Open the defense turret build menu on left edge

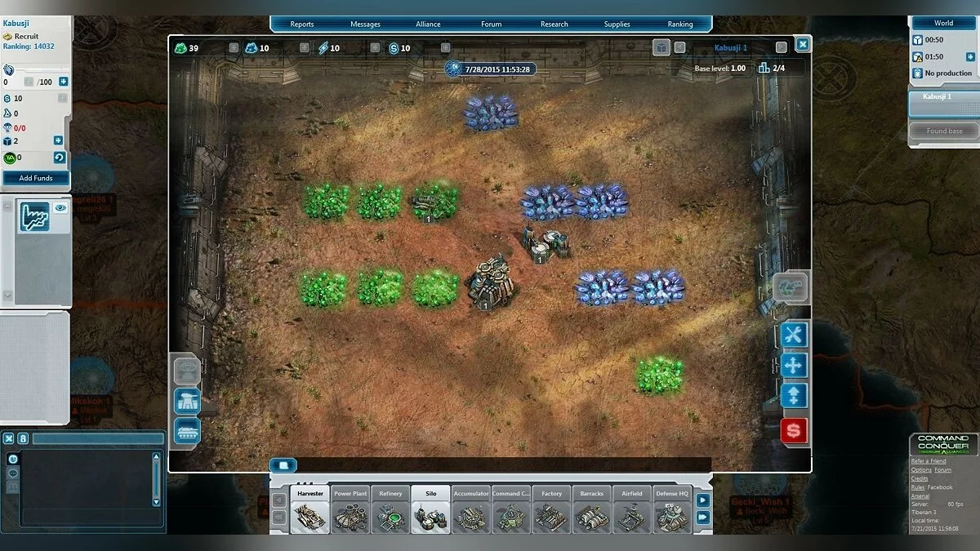point(186,401)
